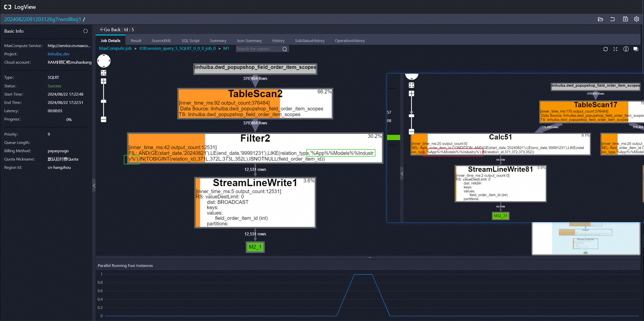Select StreamLineWrite81 node in overlay
The height and width of the screenshot is (321, 644).
click(x=500, y=184)
